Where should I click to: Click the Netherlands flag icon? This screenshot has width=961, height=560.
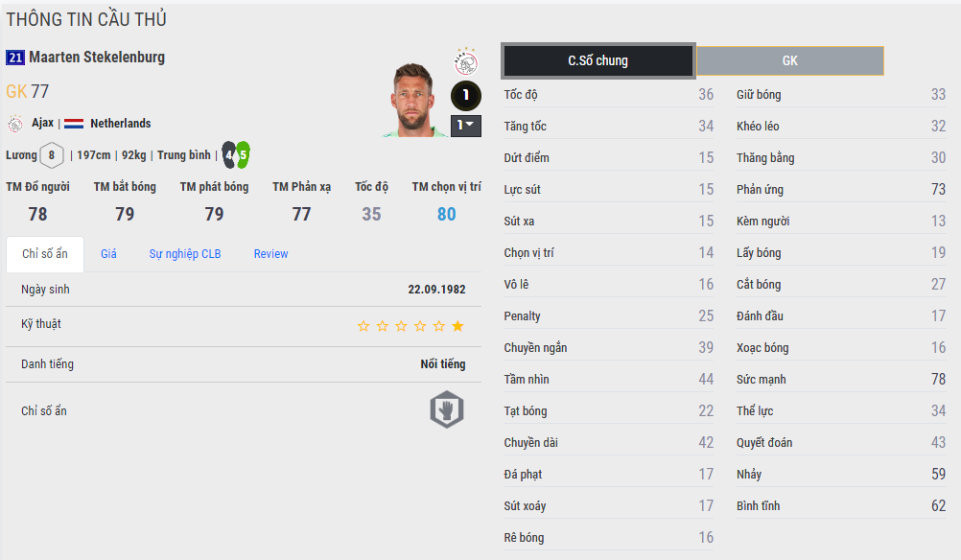pyautogui.click(x=74, y=124)
